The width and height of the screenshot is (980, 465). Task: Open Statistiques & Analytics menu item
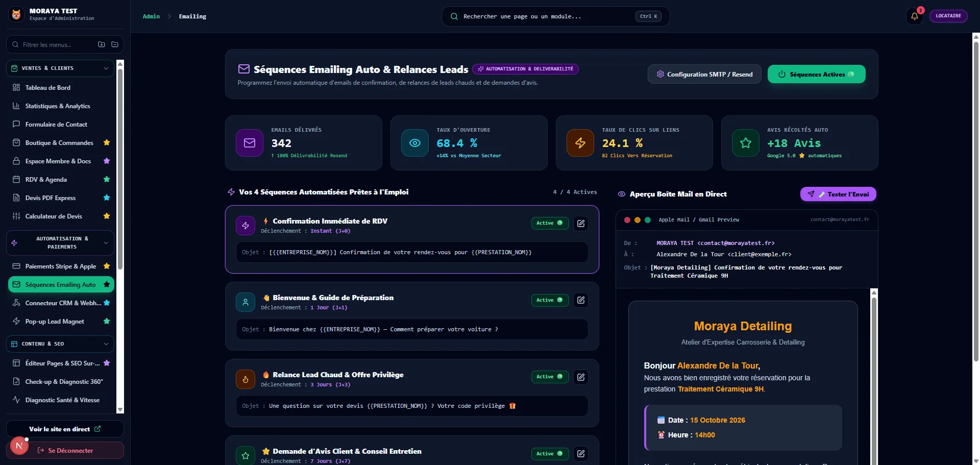pos(60,106)
